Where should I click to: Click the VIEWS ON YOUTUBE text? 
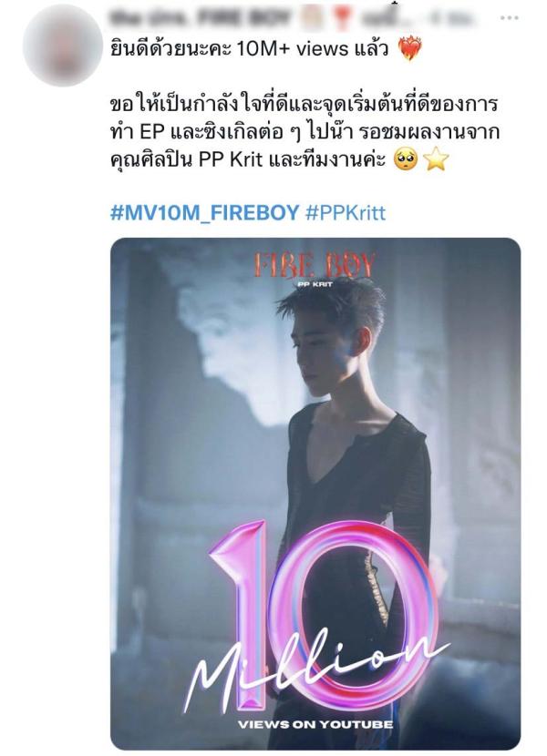315,724
